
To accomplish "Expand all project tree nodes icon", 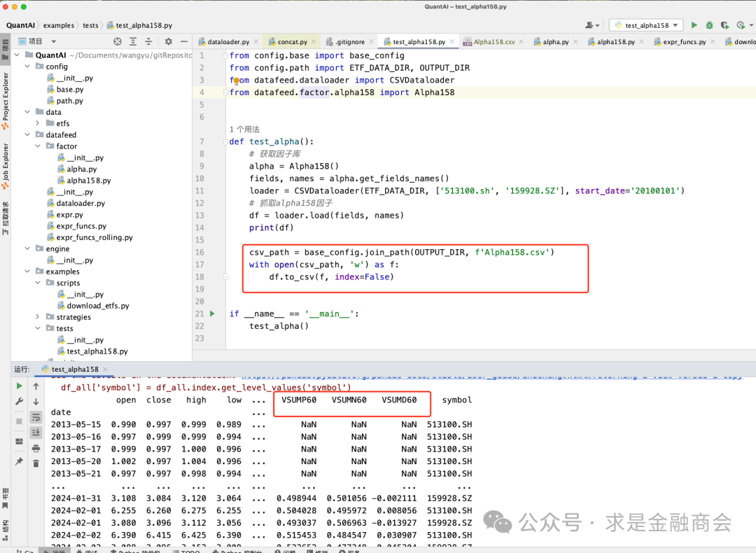I will (x=133, y=41).
